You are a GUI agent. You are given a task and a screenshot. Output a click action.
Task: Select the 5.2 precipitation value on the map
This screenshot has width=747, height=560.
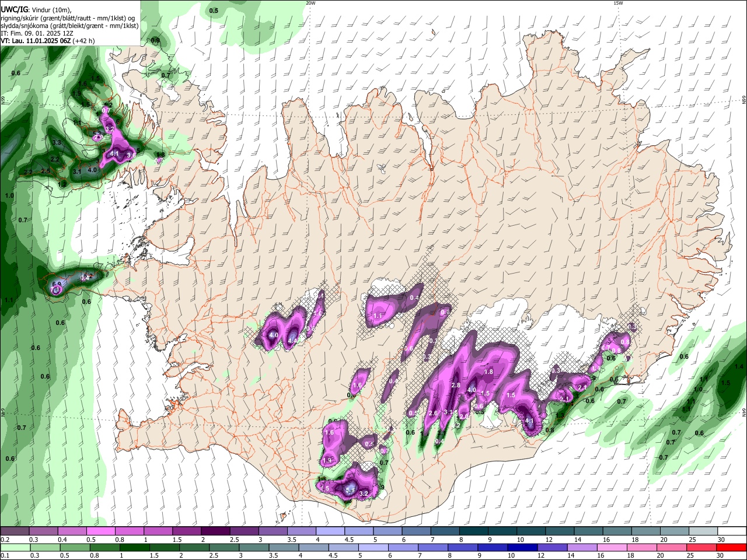89,276
